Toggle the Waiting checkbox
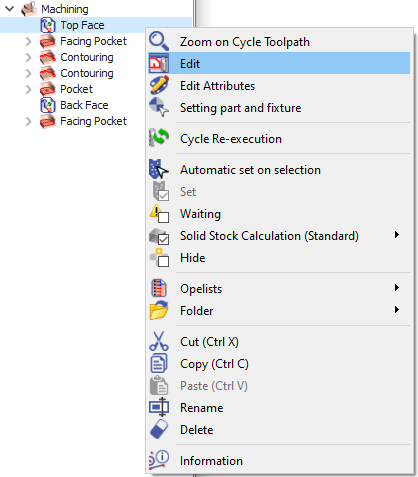Image resolution: width=418 pixels, height=477 pixels. pyautogui.click(x=163, y=218)
